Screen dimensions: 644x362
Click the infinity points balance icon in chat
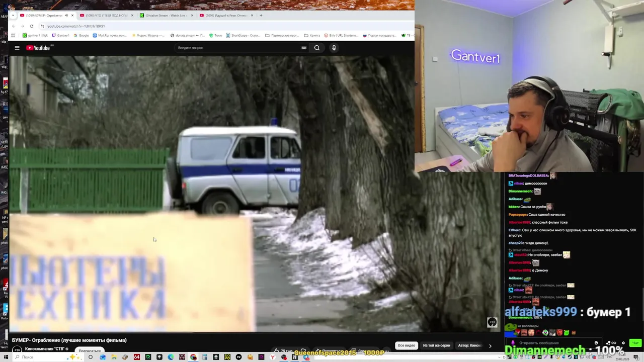point(614,343)
